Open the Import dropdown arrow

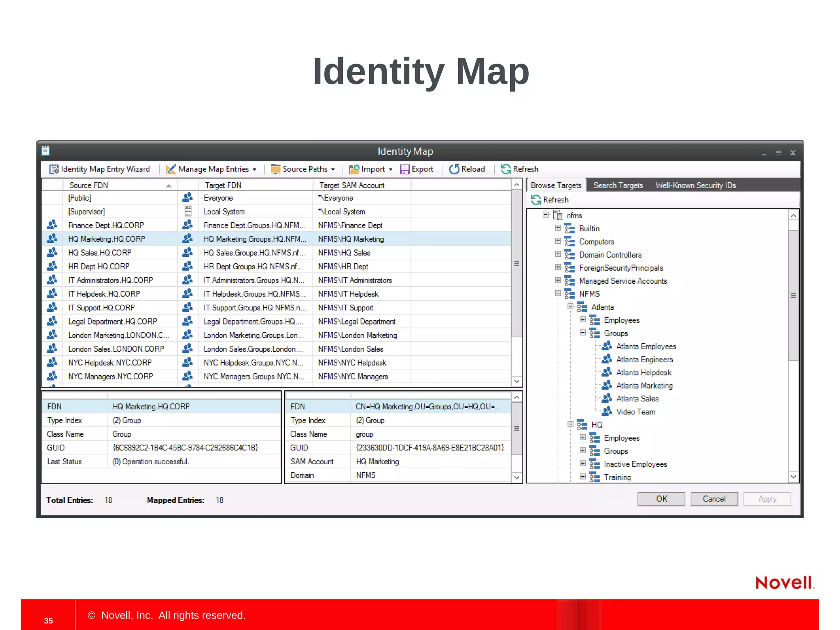click(x=390, y=169)
